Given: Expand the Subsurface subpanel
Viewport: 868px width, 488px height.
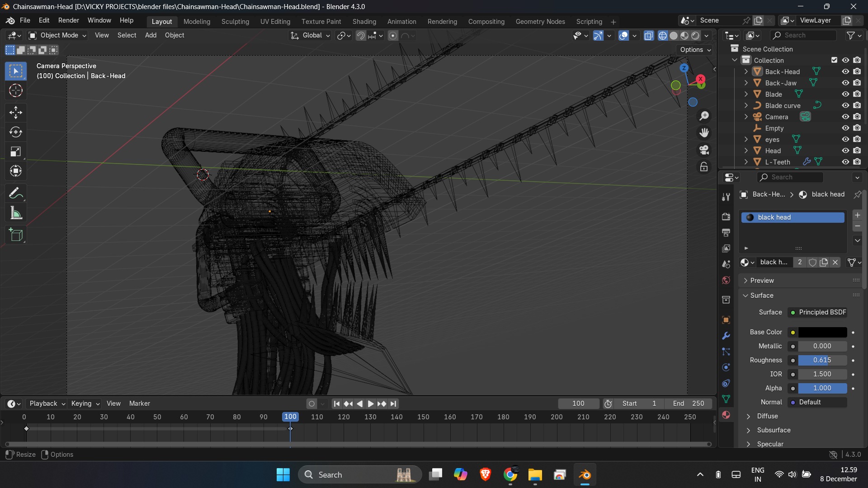Looking at the screenshot, I should tap(774, 430).
